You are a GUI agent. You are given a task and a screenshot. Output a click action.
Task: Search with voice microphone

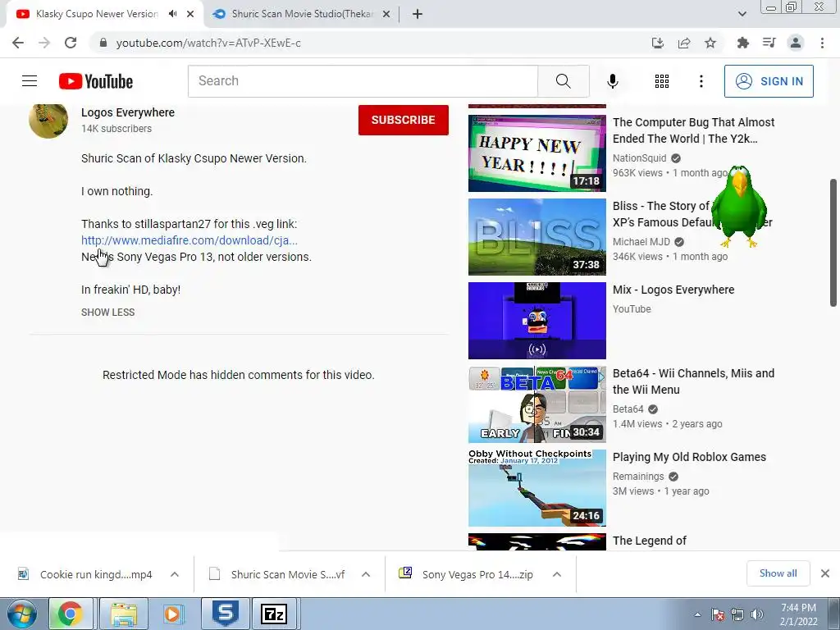(x=612, y=81)
